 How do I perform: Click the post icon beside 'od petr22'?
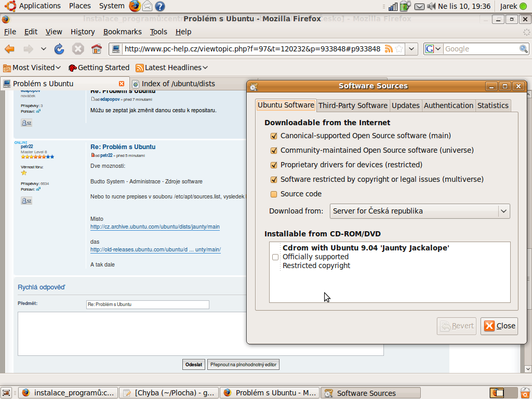(x=93, y=155)
